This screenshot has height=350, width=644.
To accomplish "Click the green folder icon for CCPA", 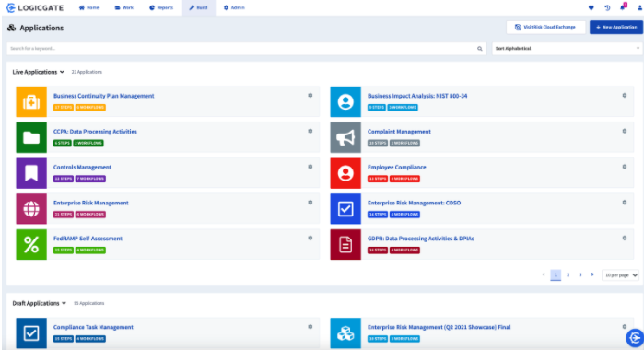I will tap(31, 137).
